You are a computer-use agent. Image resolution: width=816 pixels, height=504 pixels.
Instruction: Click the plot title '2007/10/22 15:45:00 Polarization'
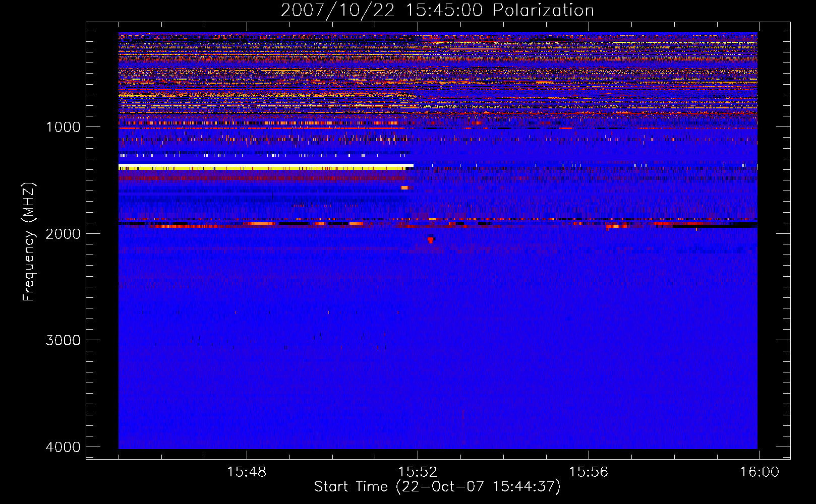pos(437,10)
